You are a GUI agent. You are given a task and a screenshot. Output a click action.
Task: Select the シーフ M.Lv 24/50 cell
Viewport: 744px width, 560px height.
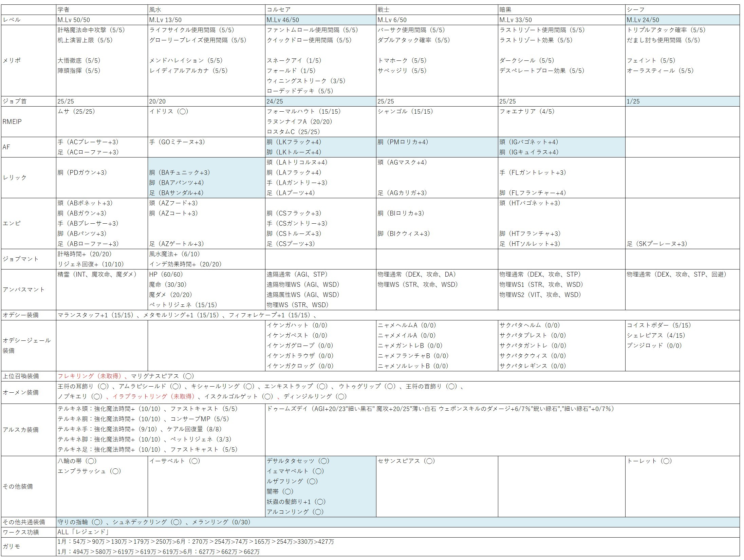pos(643,20)
